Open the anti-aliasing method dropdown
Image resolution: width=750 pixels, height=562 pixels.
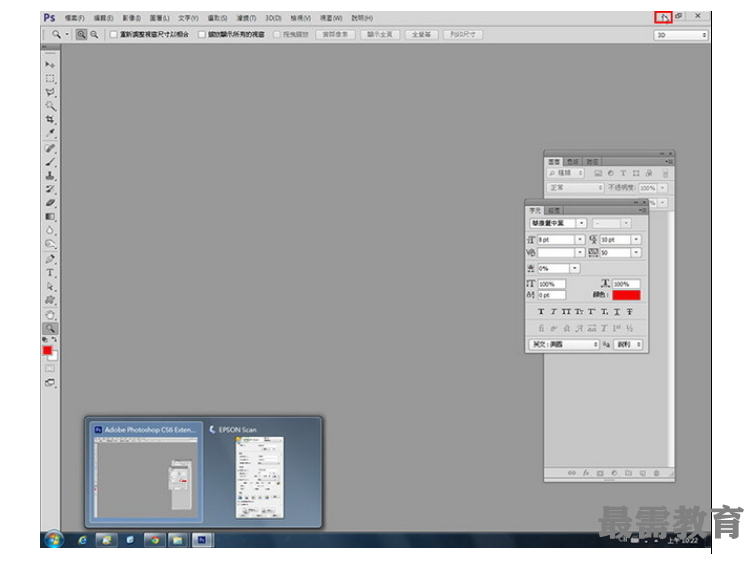[628, 344]
